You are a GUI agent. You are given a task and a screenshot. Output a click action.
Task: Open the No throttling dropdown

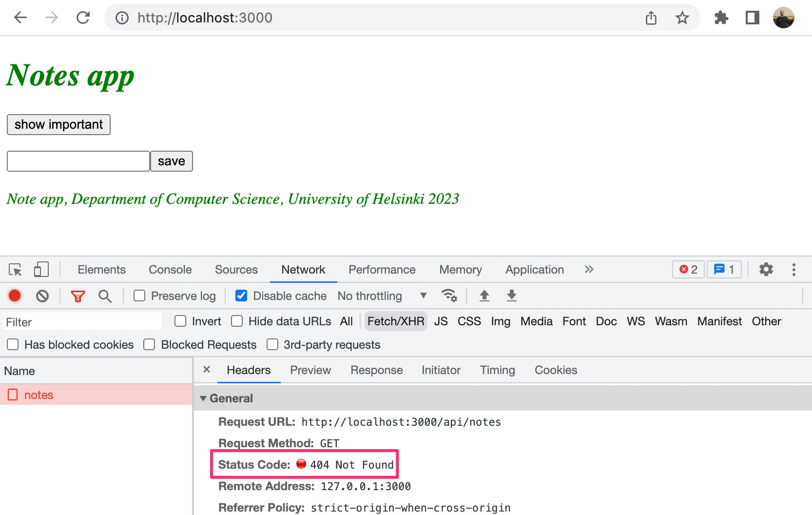pos(382,296)
